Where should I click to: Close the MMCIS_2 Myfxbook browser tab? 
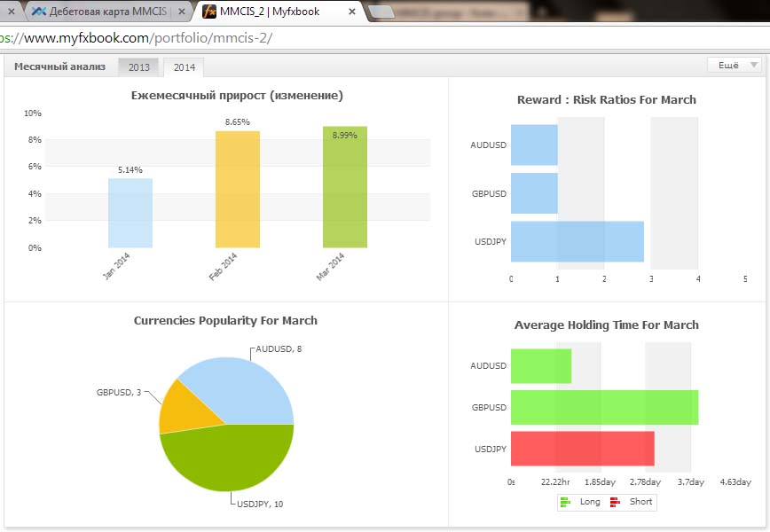pos(352,12)
